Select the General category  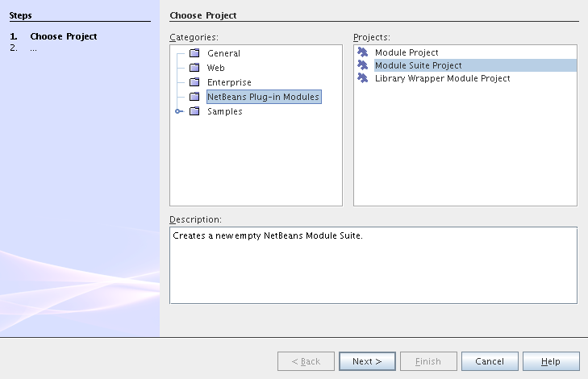[223, 53]
